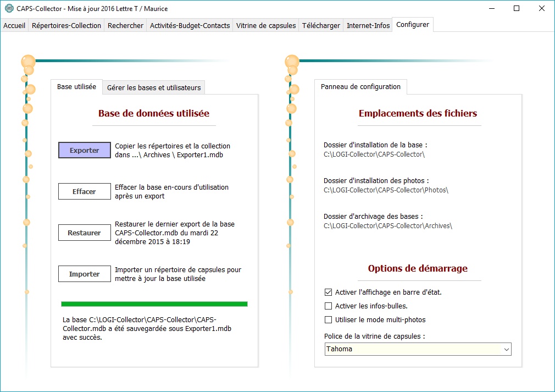555x392 pixels.
Task: Minimize the CAPS-Collector window
Action: pyautogui.click(x=492, y=8)
